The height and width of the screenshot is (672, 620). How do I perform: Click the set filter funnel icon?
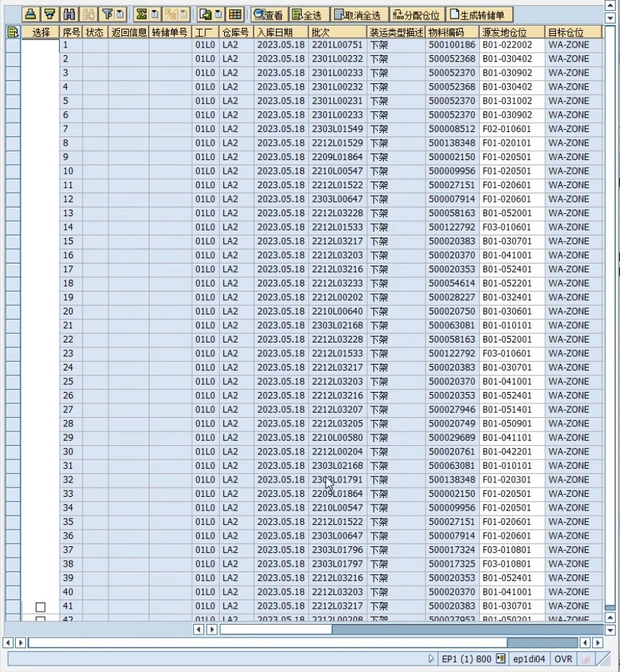(106, 14)
